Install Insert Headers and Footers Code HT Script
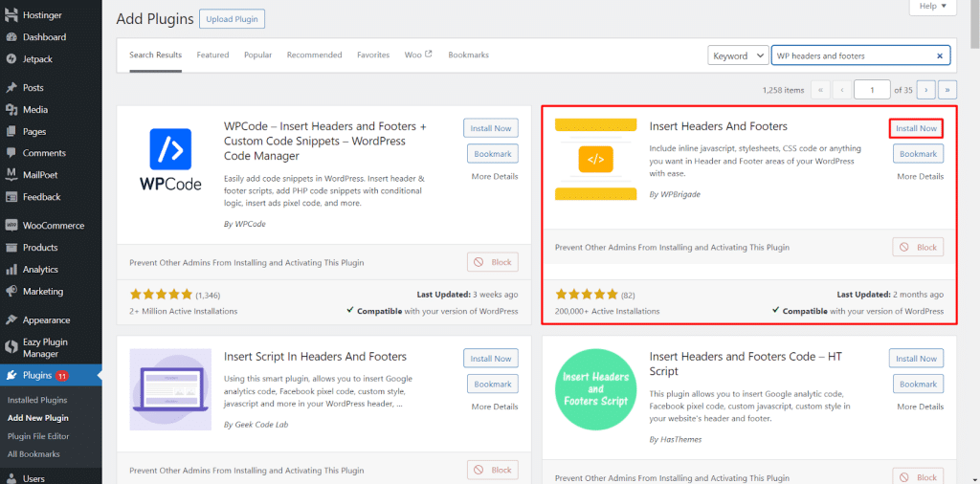Screen dimensions: 980x484 916,359
